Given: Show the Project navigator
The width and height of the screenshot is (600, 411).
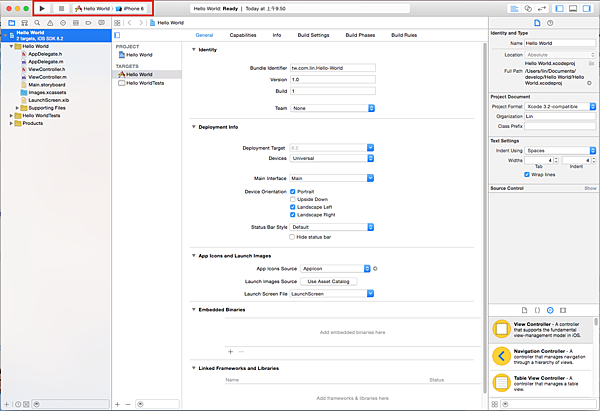Looking at the screenshot, I should (11, 23).
